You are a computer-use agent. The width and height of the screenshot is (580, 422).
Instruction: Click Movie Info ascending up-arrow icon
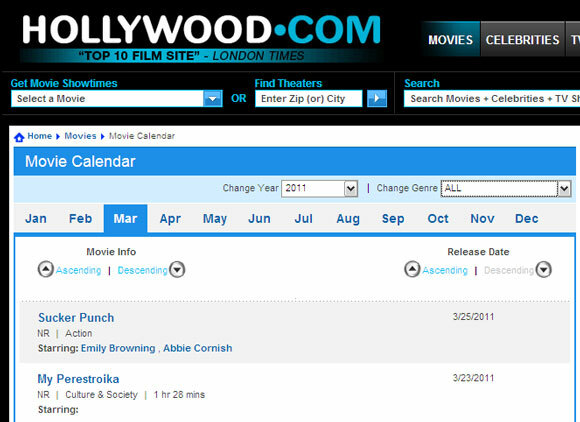(x=46, y=269)
